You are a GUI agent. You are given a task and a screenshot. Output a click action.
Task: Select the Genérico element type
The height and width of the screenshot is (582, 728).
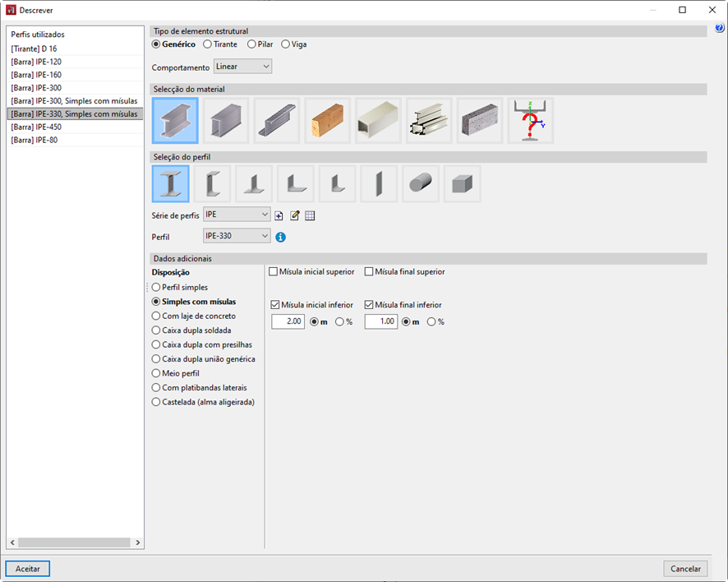pyautogui.click(x=174, y=44)
